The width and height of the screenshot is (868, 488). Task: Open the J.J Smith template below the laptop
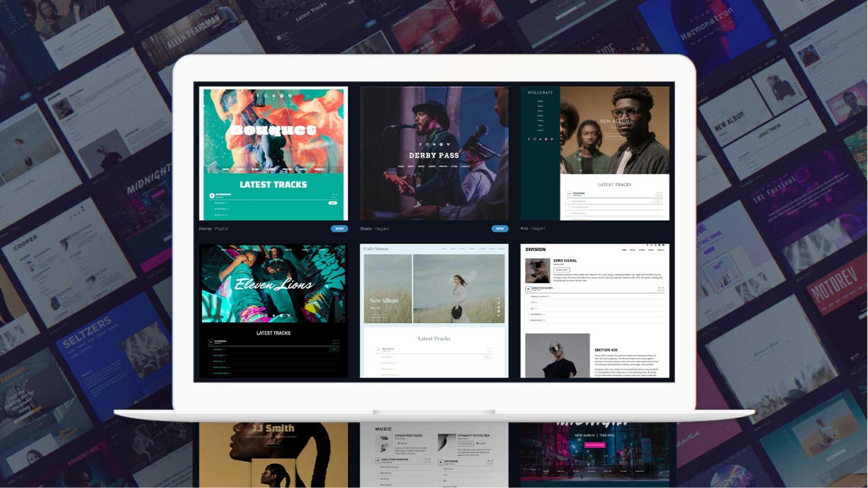274,455
